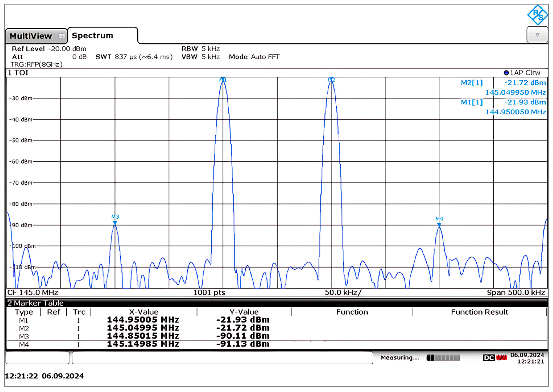Image resolution: width=553 pixels, height=392 pixels.
Task: Click the Measuring progress bar
Action: [x=443, y=358]
